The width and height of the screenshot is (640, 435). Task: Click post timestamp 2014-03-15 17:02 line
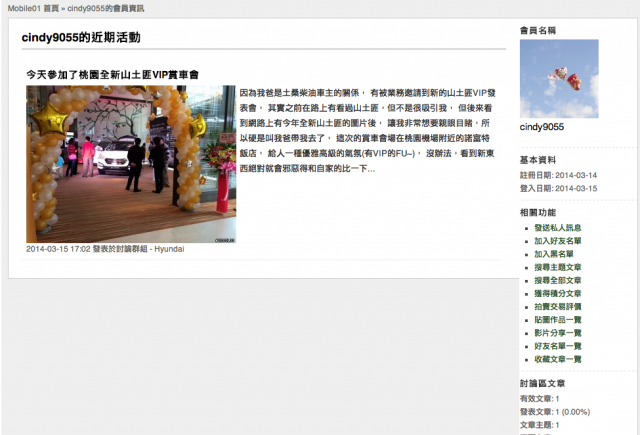click(x=105, y=249)
